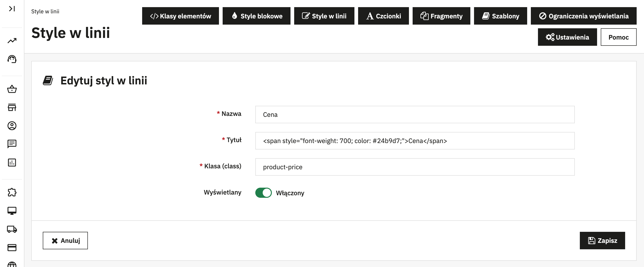This screenshot has height=267, width=644.
Task: Go to Czcionki section
Action: [383, 16]
